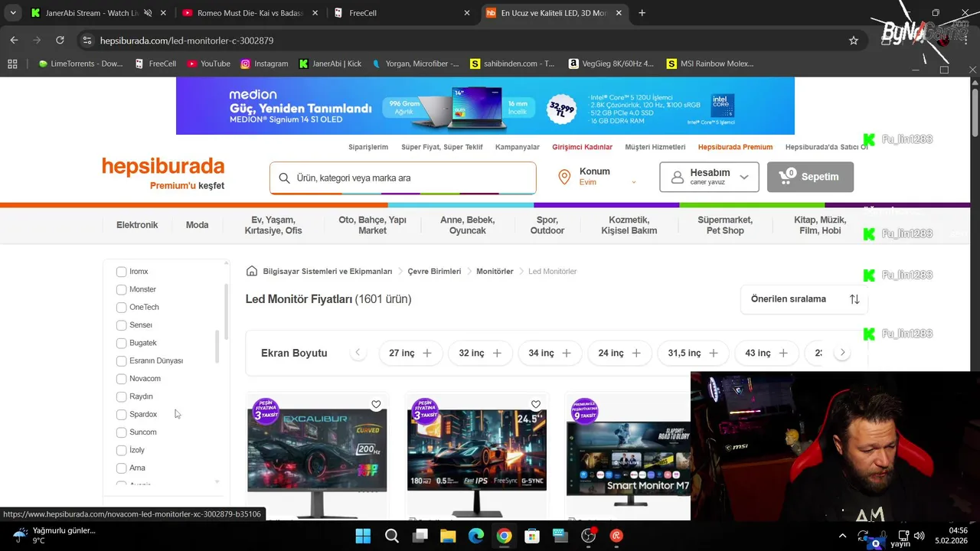Click the home icon in breadcrumb

tap(252, 271)
